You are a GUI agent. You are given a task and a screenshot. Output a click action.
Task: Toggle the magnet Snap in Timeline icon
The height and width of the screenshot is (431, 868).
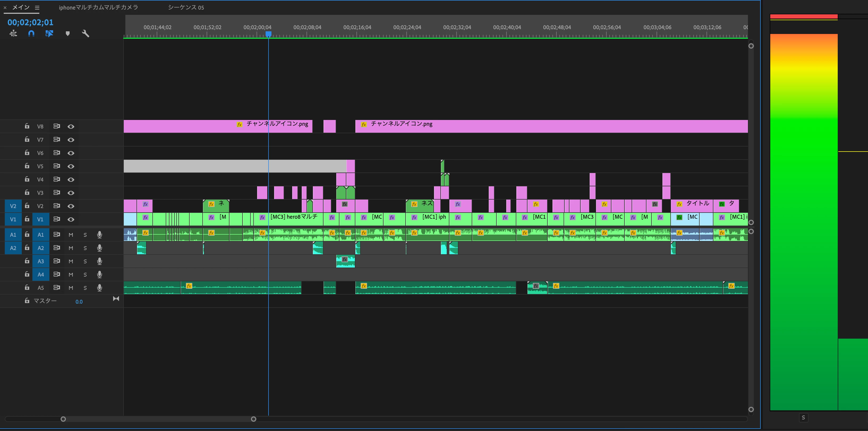pos(31,33)
